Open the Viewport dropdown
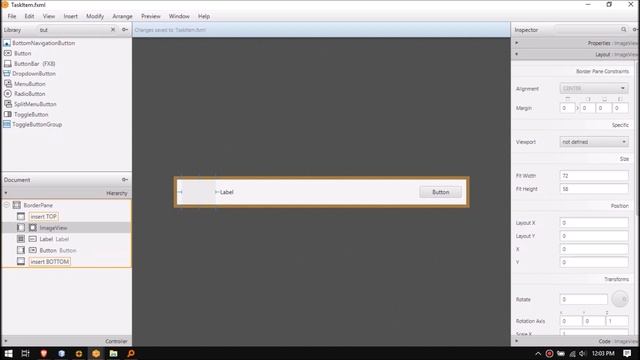Viewport: 640px width, 360px height. click(x=594, y=142)
